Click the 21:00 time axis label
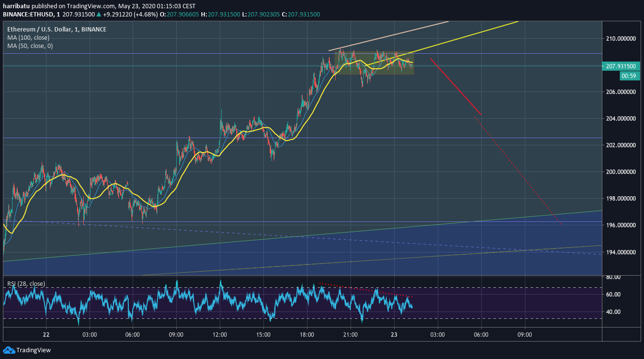 tap(350, 335)
